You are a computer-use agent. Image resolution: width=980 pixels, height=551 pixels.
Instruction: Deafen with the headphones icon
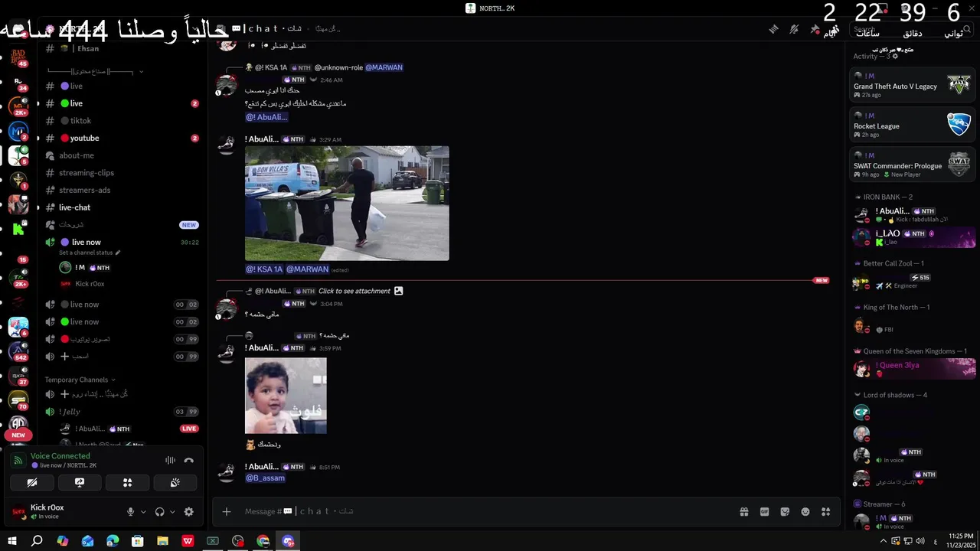[x=159, y=512]
